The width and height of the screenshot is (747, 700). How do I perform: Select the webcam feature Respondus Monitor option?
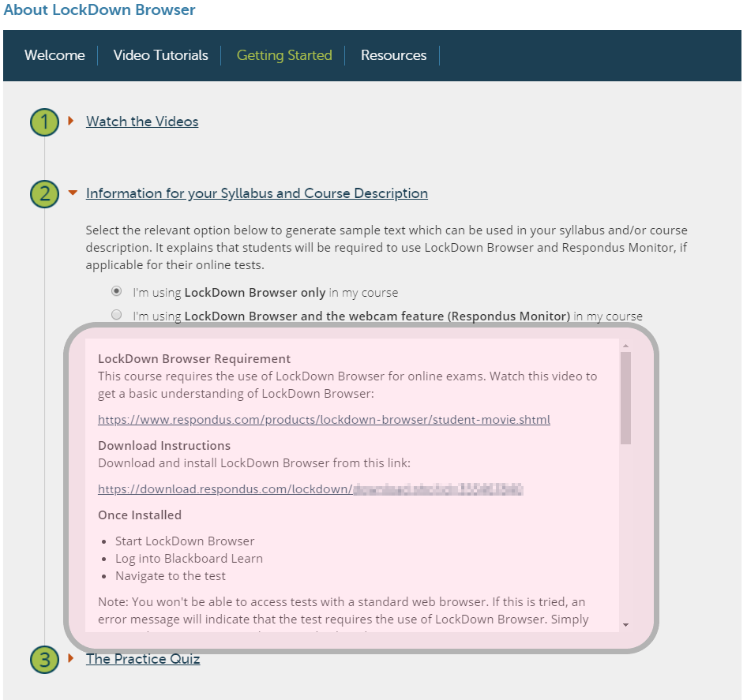[116, 314]
